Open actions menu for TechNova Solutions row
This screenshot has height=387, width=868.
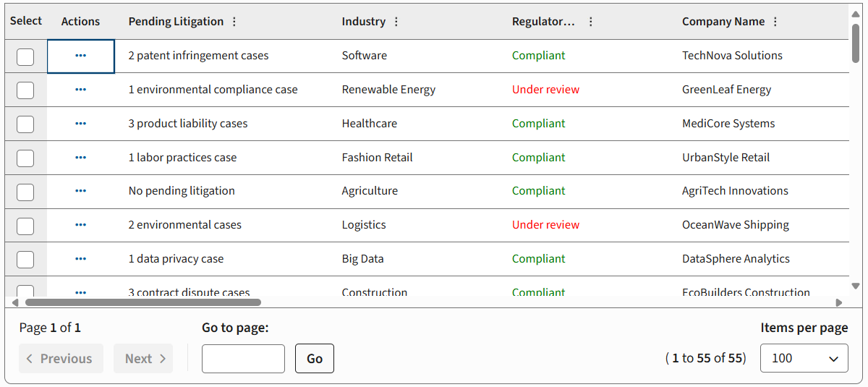[x=80, y=56]
